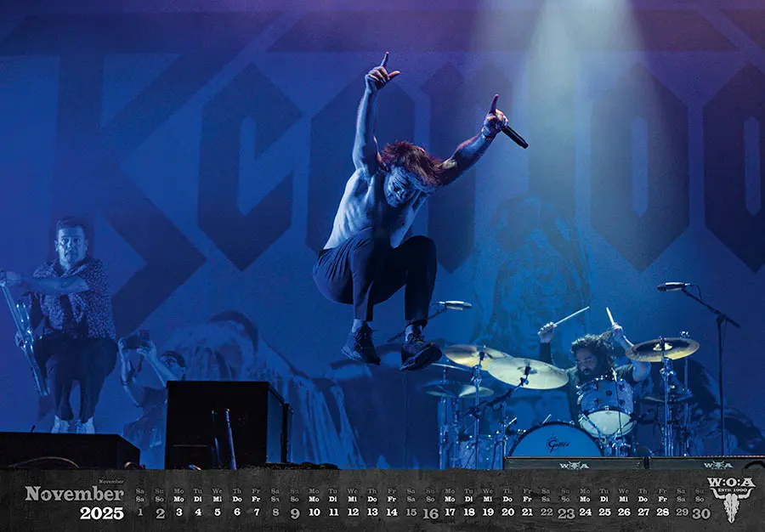Click date 6 in the calendar strip
The width and height of the screenshot is (765, 532).
coord(237,512)
